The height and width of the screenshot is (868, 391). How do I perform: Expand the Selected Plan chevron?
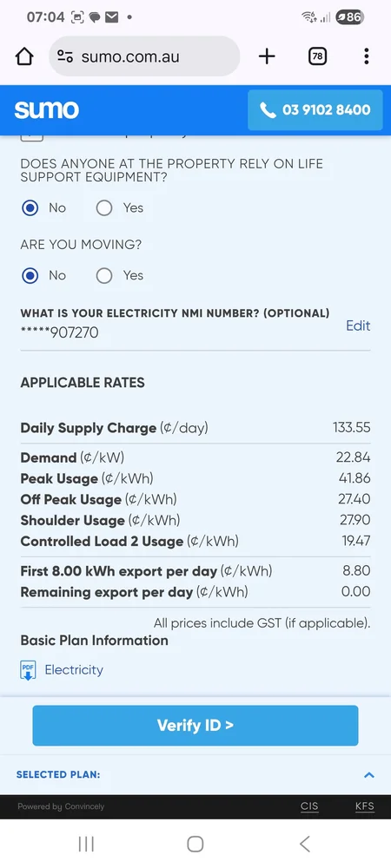pos(369,775)
